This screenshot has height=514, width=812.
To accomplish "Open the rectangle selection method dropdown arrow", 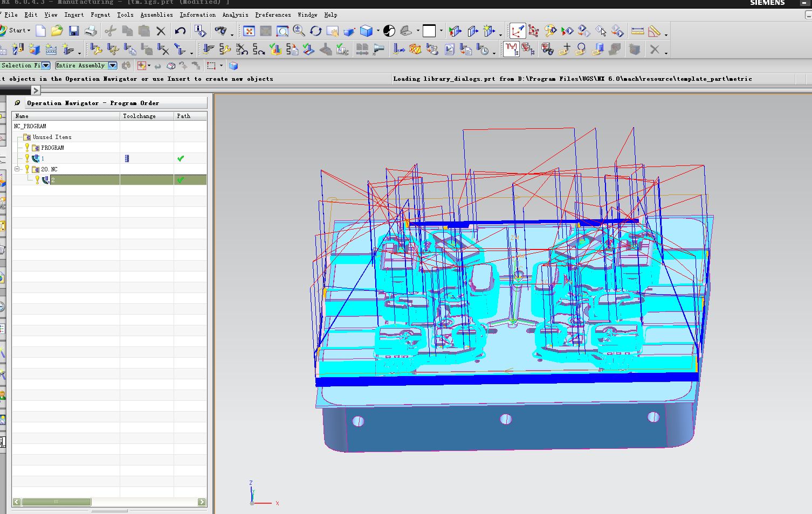I will 221,66.
